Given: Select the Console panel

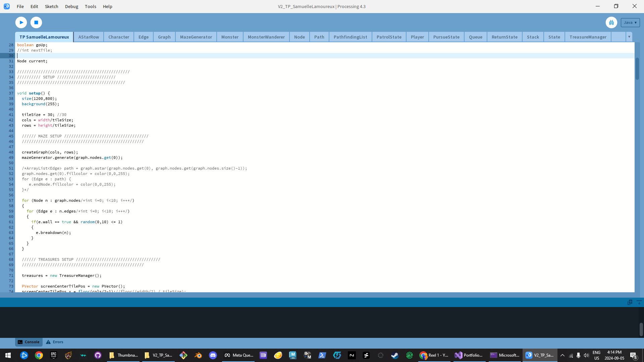Looking at the screenshot, I should tap(29, 342).
